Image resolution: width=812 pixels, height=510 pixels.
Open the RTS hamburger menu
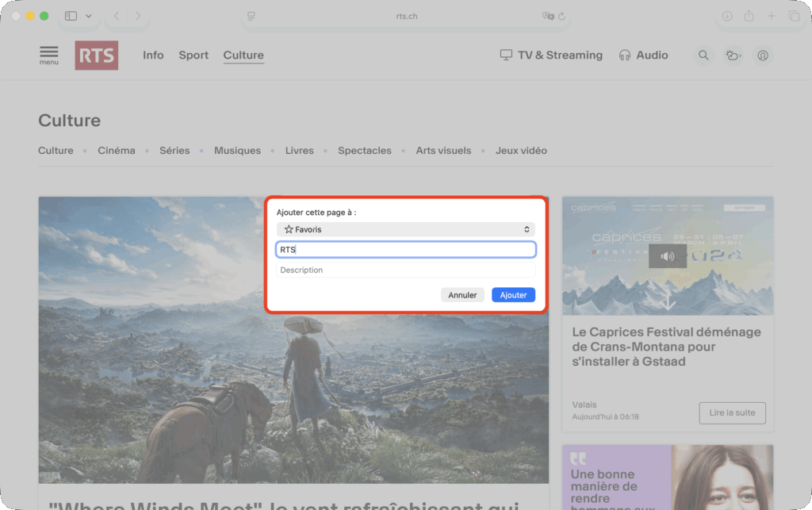[x=49, y=56]
